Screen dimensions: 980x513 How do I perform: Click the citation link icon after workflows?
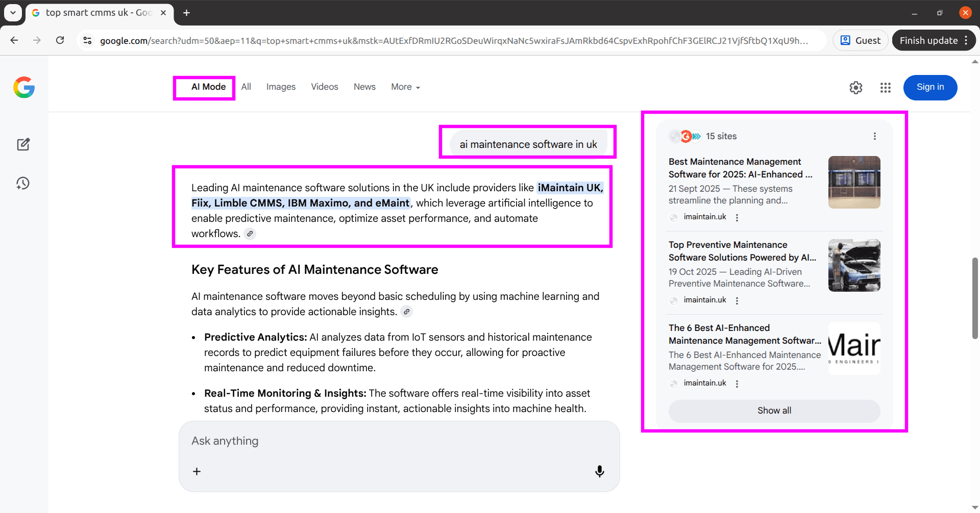[250, 233]
